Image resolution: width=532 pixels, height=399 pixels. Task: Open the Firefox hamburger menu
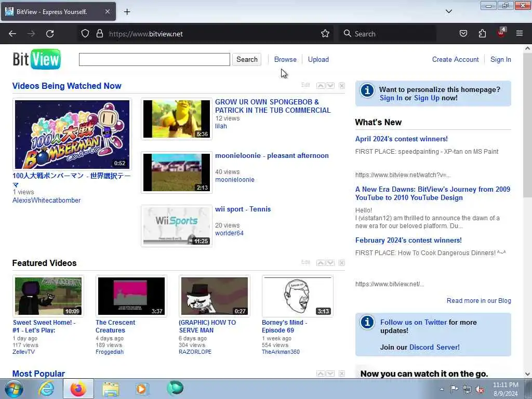520,34
